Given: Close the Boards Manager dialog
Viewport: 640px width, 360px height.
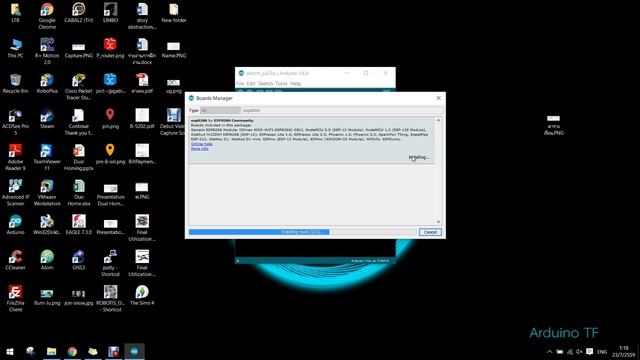Looking at the screenshot, I should pos(438,98).
